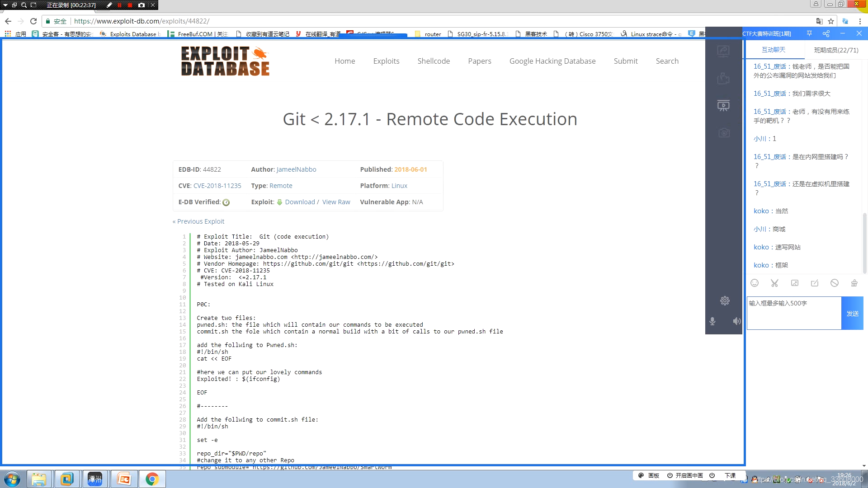Open the Google Hacking Database menu item
The width and height of the screenshot is (868, 488).
(x=552, y=61)
